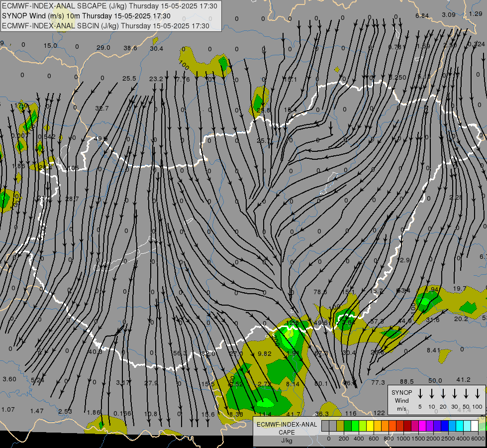This screenshot has width=487, height=448.
Task: Click the map value 38.6
Action: [x=130, y=48]
